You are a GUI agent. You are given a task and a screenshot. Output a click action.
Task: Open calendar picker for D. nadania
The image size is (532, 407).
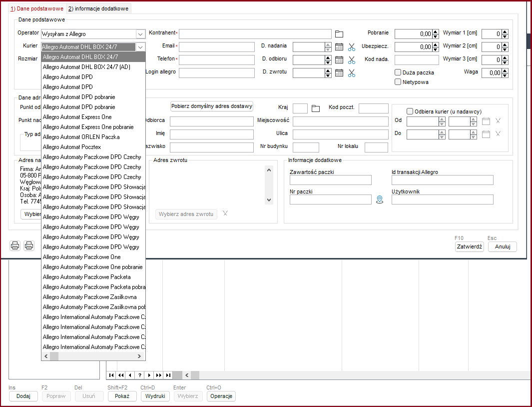coord(339,47)
